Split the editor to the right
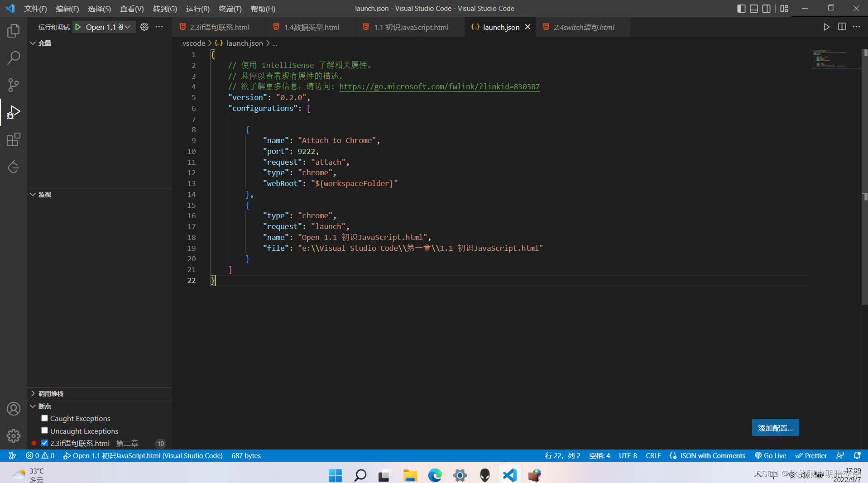The height and width of the screenshot is (483, 868). 842,27
